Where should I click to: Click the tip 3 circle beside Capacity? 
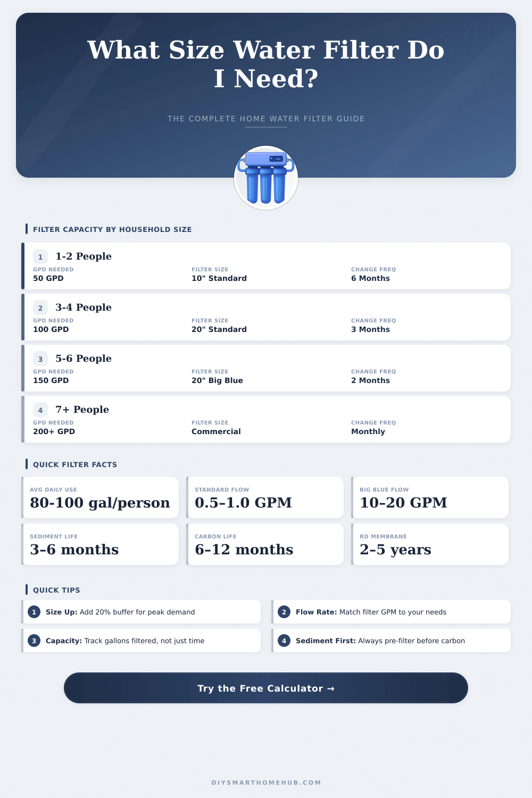coord(34,641)
